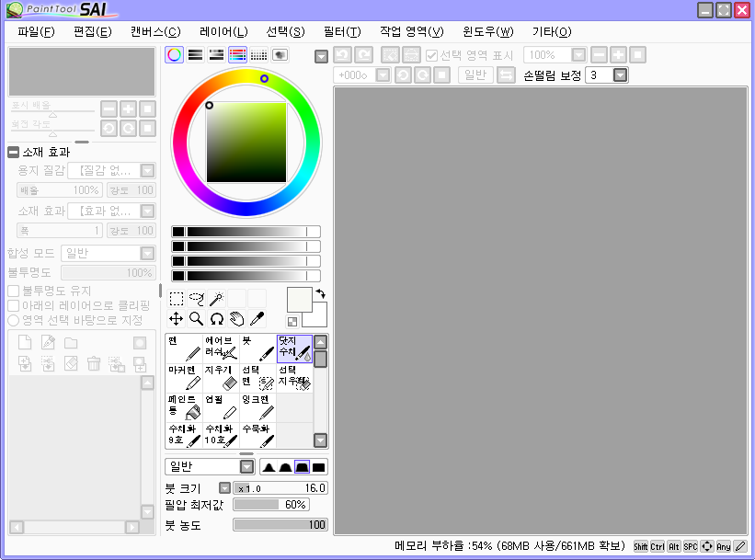755x560 pixels.
Task: Select the lasso selection tool
Action: 196,298
